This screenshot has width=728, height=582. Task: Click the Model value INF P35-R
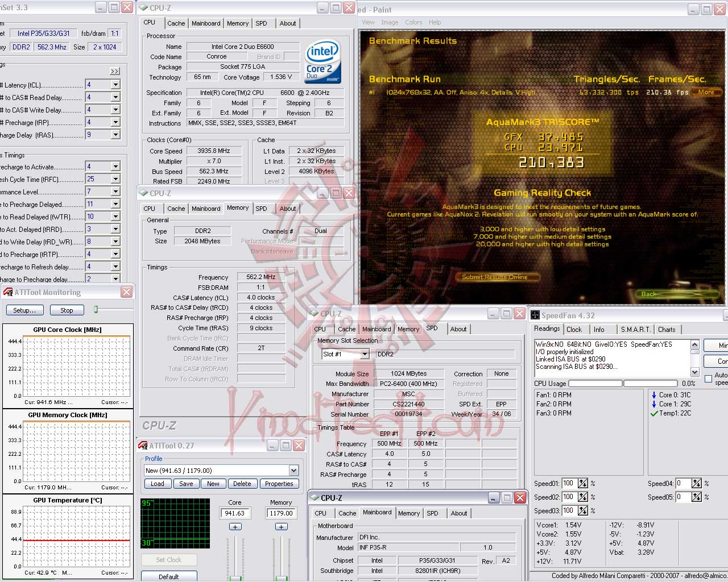[x=408, y=548]
